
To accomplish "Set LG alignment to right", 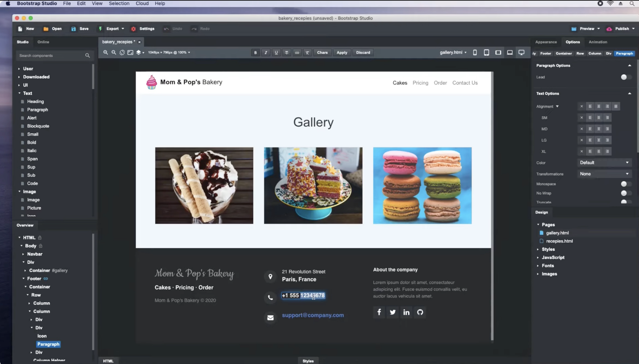I will tap(607, 140).
